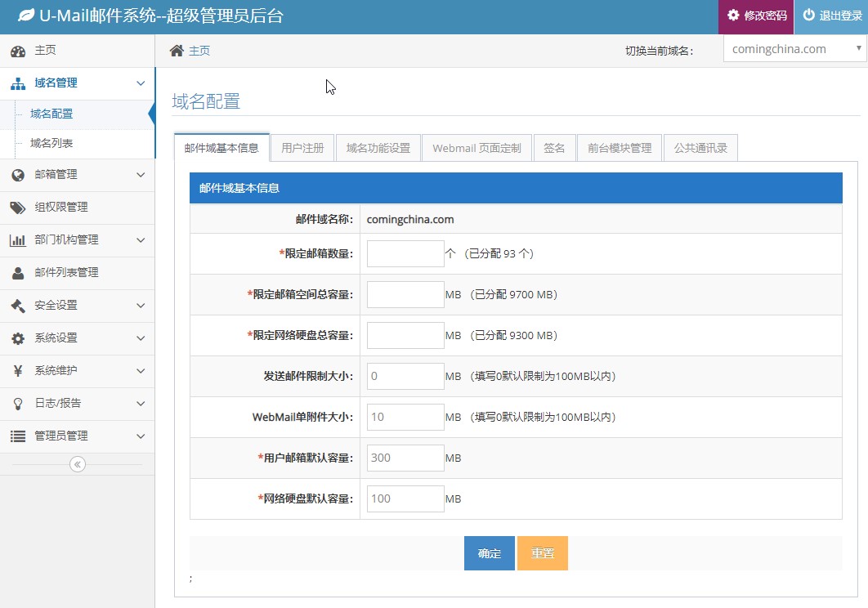Click the text (已分配 9700 MB)
The width and height of the screenshot is (868, 608).
point(514,294)
